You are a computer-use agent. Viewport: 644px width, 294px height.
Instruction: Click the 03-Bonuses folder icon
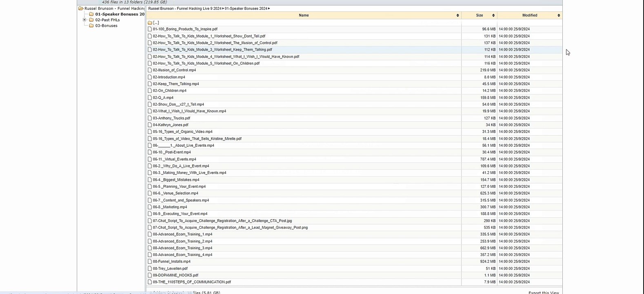pos(91,25)
